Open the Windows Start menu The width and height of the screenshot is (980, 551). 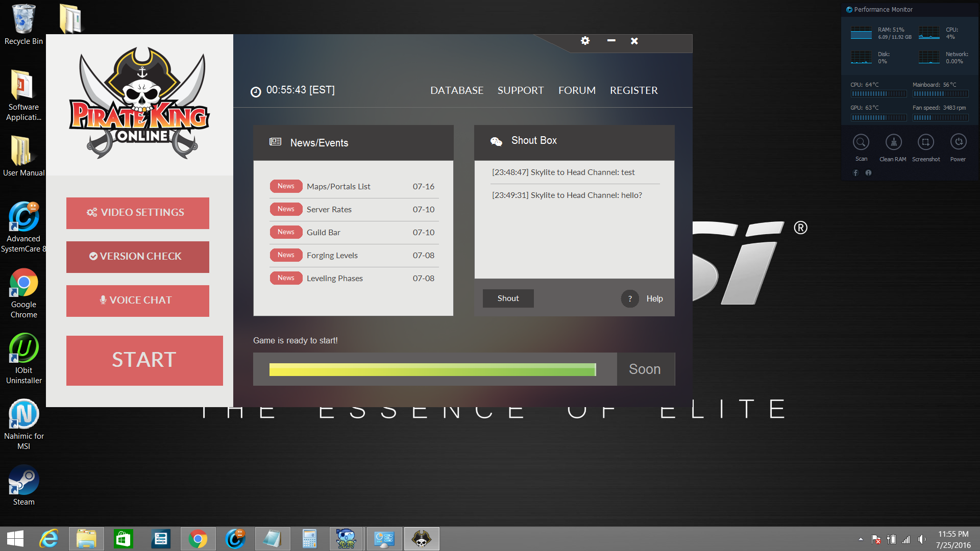(x=15, y=539)
